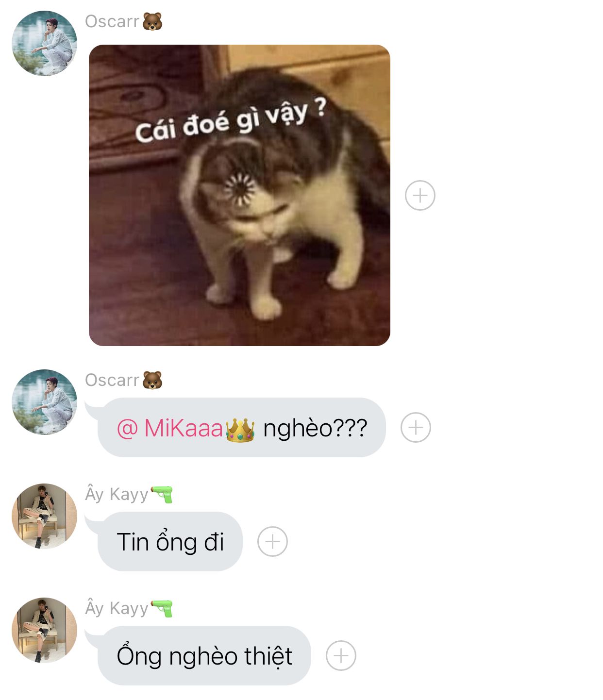This screenshot has width=603, height=700.
Task: Open Ây Kayy's avatar beside 'Ổng nghèo thiệt'
Action: 44,630
